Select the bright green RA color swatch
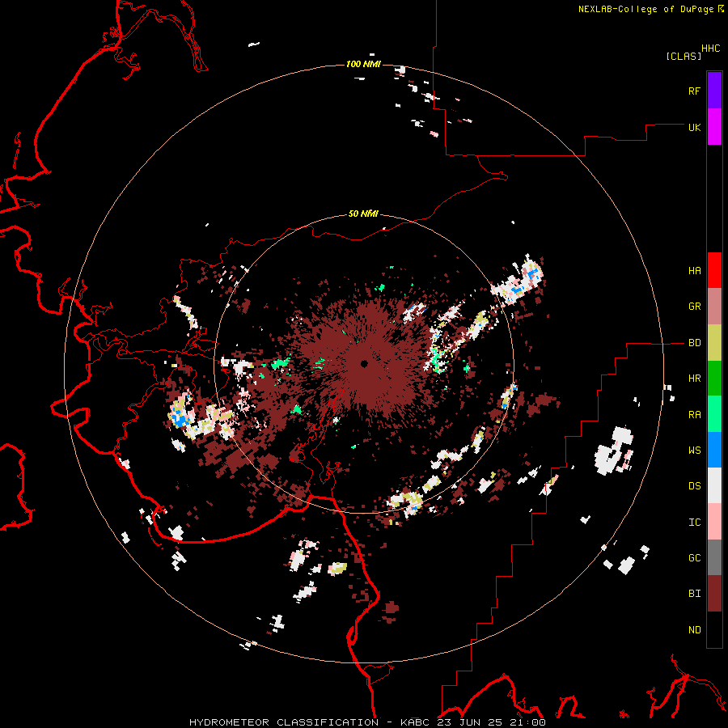Viewport: 728px width, 728px height. pyautogui.click(x=714, y=414)
